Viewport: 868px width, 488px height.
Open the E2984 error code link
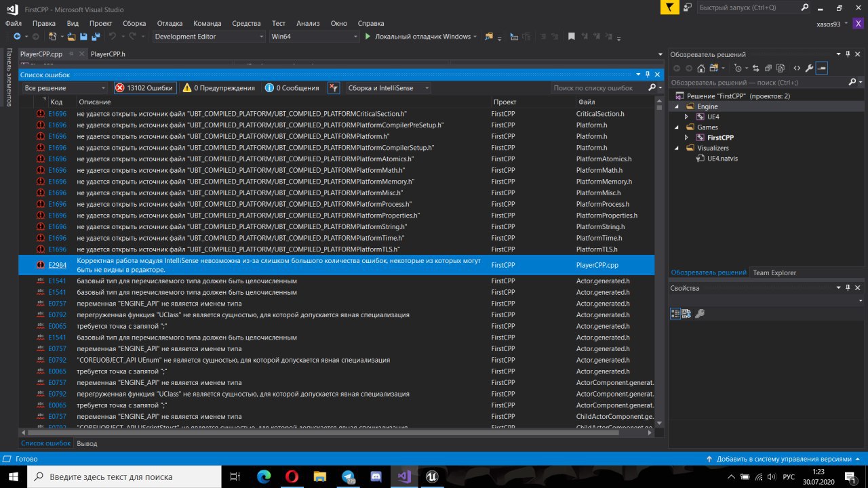(x=57, y=265)
